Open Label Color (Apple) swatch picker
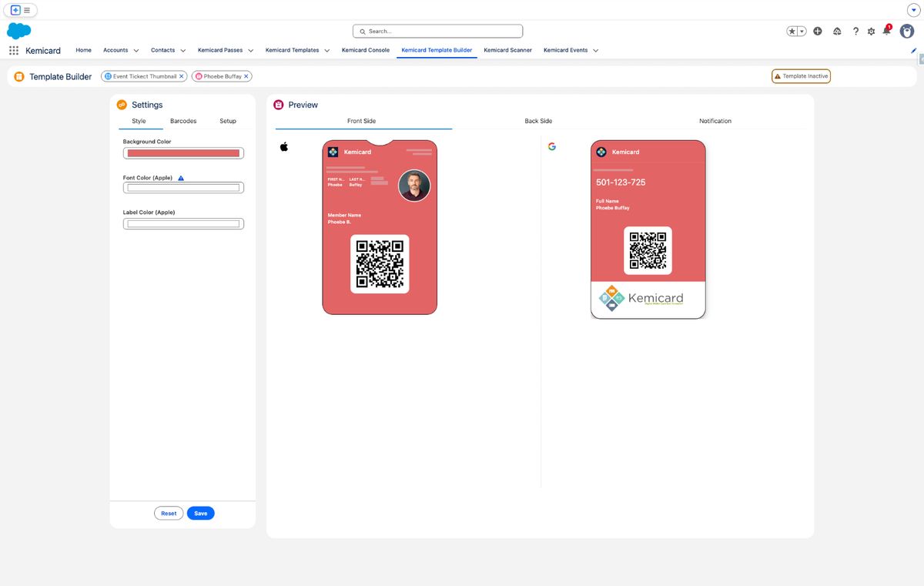 coord(183,224)
